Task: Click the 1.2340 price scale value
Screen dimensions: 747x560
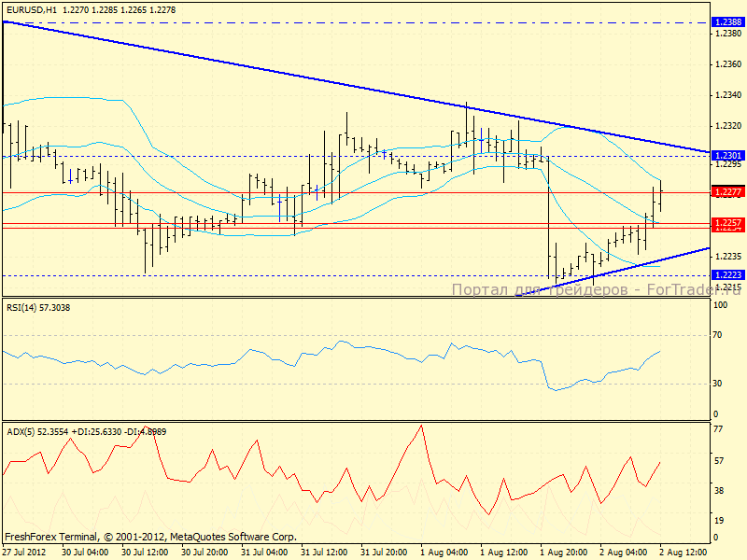Action: tap(728, 95)
